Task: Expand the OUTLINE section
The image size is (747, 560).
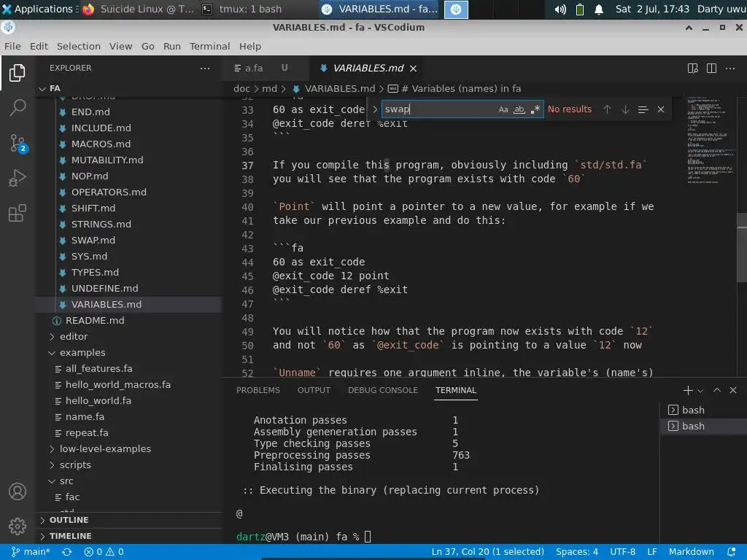Action: point(128,520)
